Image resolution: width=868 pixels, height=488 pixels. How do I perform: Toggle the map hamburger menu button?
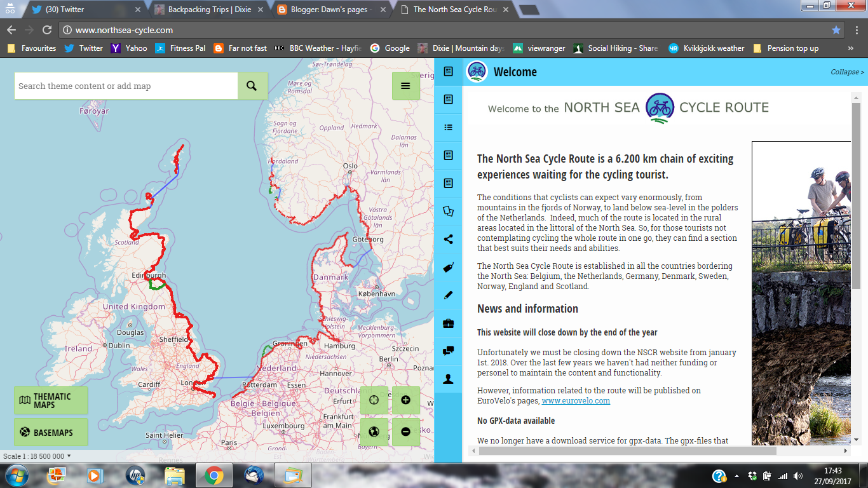click(406, 85)
